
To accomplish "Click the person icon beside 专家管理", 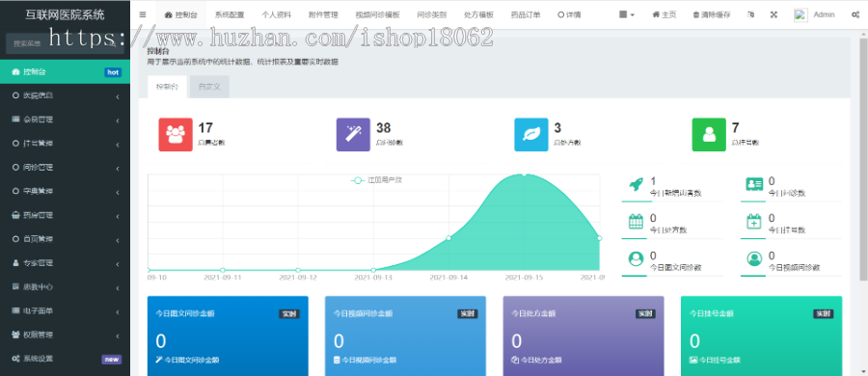I will (15, 263).
